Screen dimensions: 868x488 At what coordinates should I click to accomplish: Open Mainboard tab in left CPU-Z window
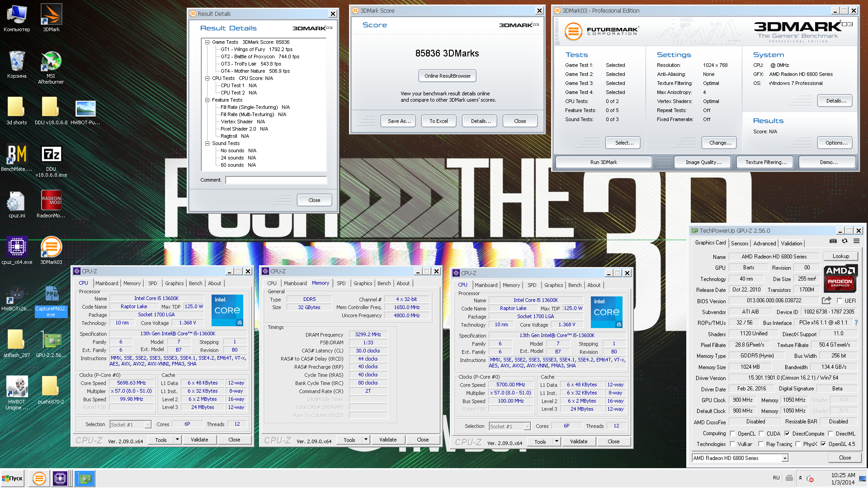click(x=107, y=283)
